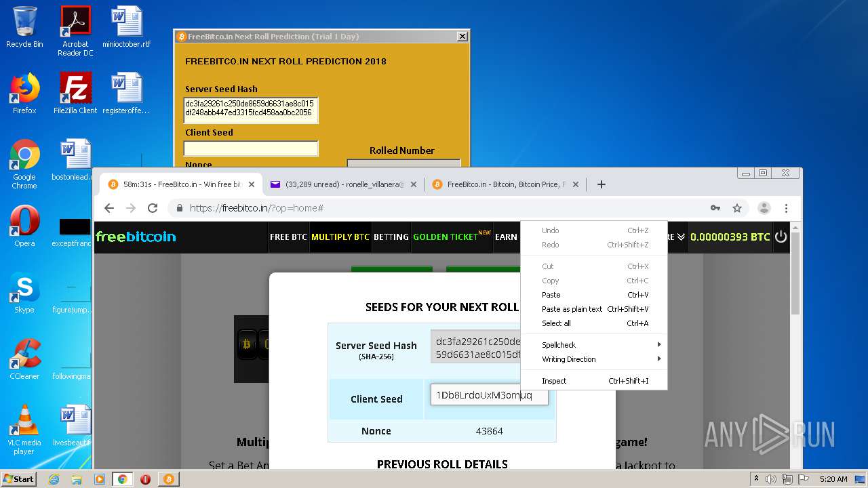The height and width of the screenshot is (488, 868).
Task: Choose Select all from context menu
Action: (x=594, y=323)
